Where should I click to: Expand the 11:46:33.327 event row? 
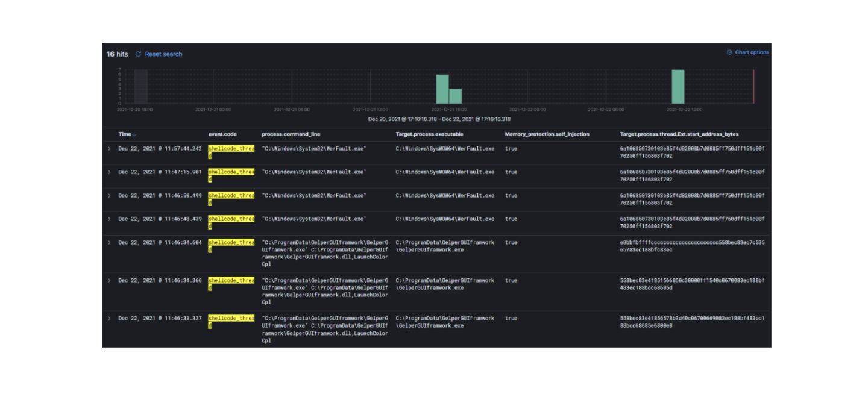coord(109,318)
